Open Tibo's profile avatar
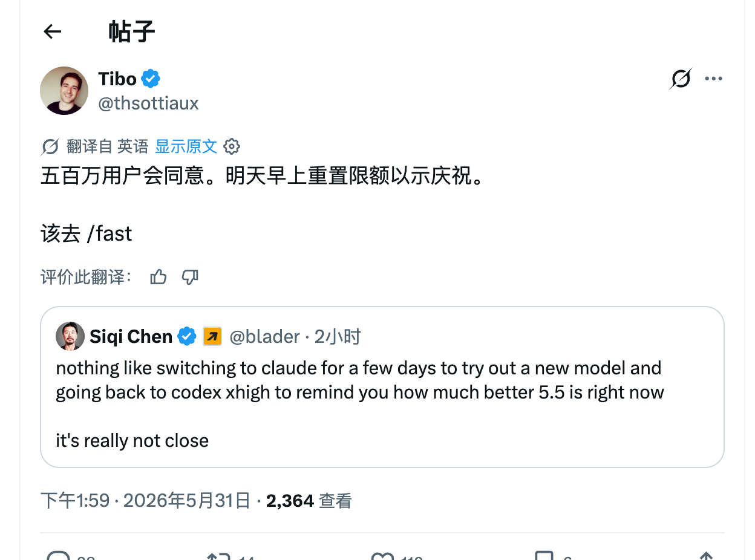Screen dimensions: 755x560 click(64, 91)
